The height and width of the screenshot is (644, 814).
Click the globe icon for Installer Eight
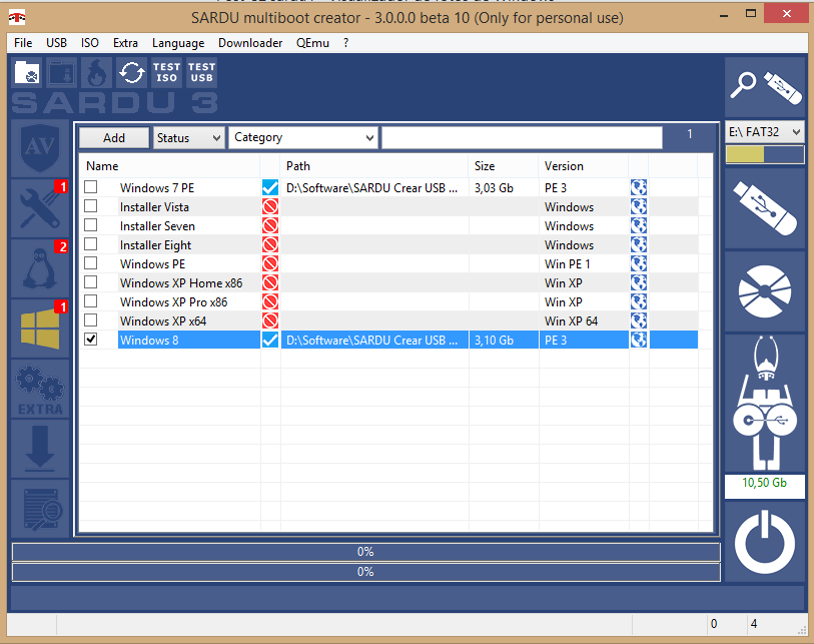pyautogui.click(x=639, y=244)
